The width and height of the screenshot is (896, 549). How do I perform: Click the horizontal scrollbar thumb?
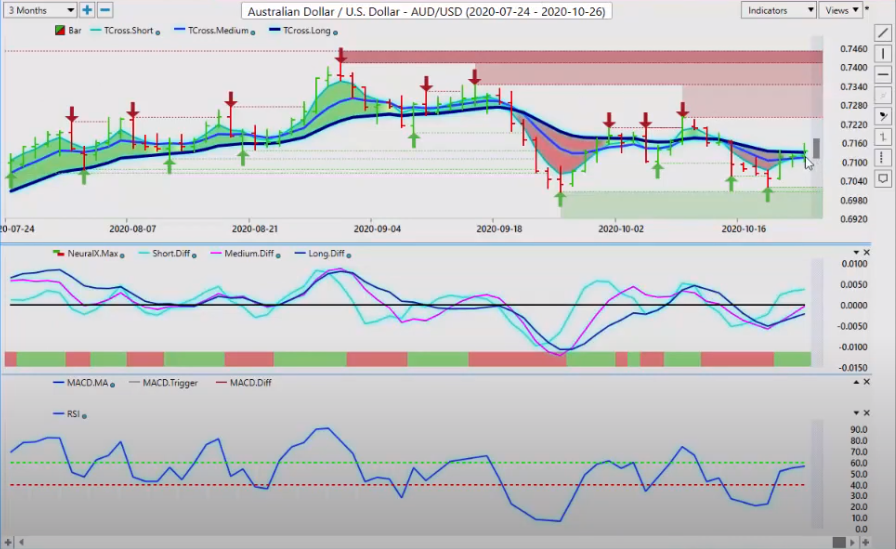[x=839, y=542]
